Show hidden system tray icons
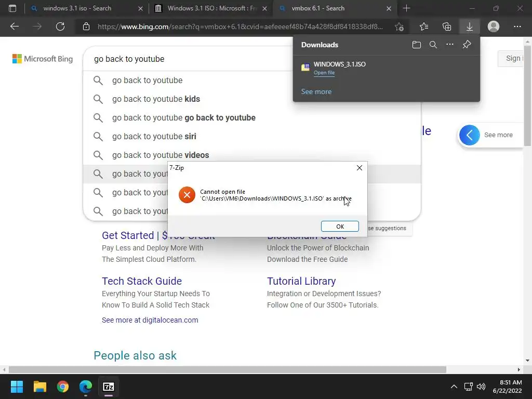 point(454,387)
